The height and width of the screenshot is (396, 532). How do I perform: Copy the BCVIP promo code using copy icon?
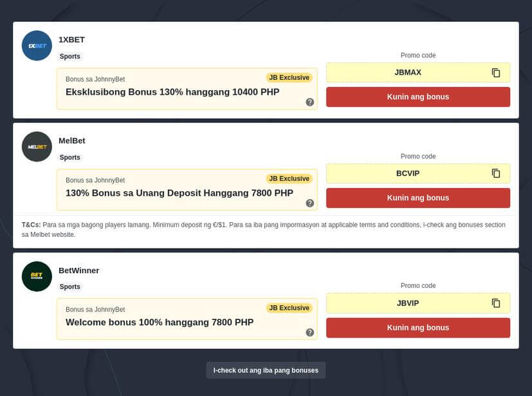(x=495, y=173)
